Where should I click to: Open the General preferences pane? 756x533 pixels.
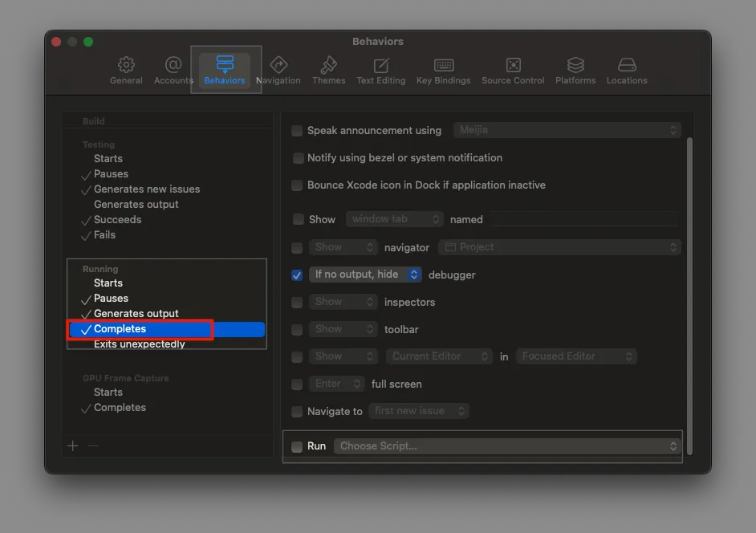click(126, 71)
